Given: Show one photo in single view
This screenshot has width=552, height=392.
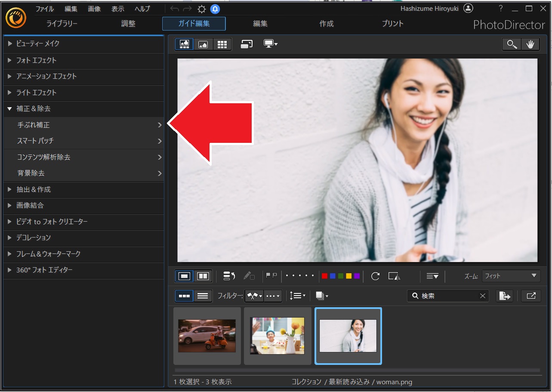Looking at the screenshot, I should [x=184, y=276].
